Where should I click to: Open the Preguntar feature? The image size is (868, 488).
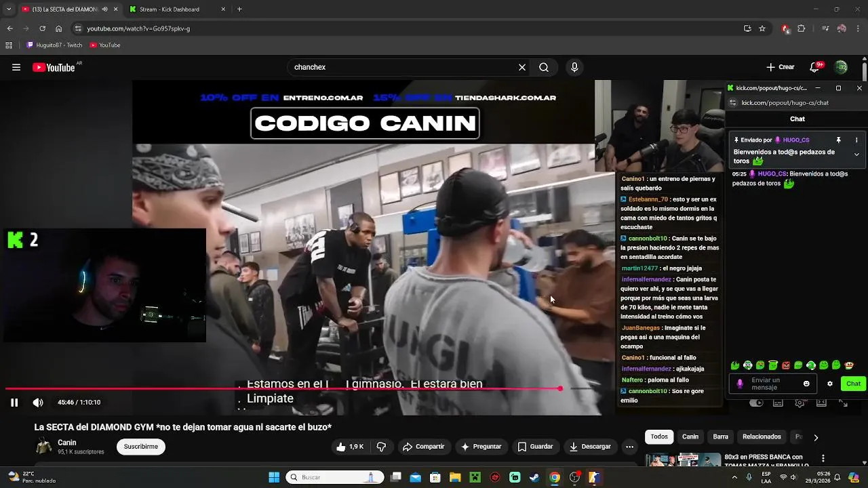click(x=481, y=447)
